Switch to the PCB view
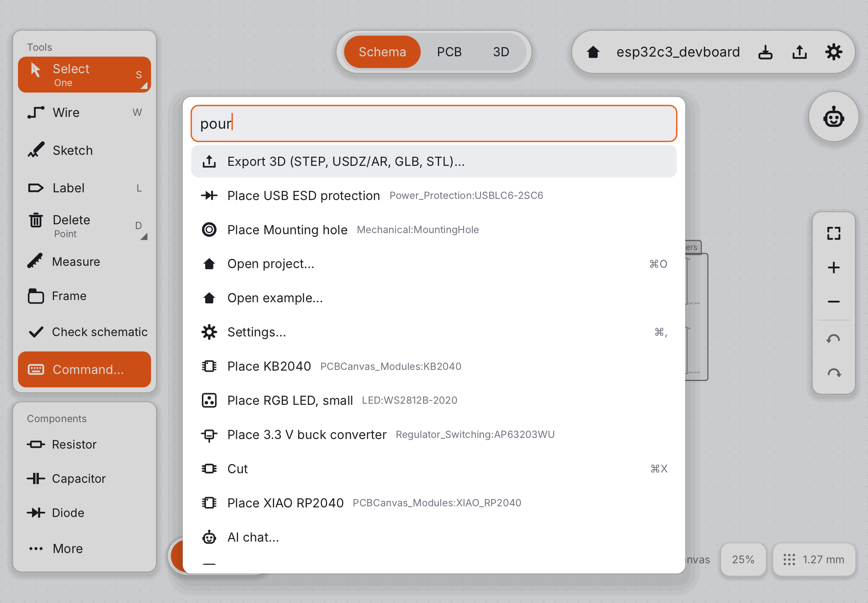Screen dimensions: 868x603 449,52
